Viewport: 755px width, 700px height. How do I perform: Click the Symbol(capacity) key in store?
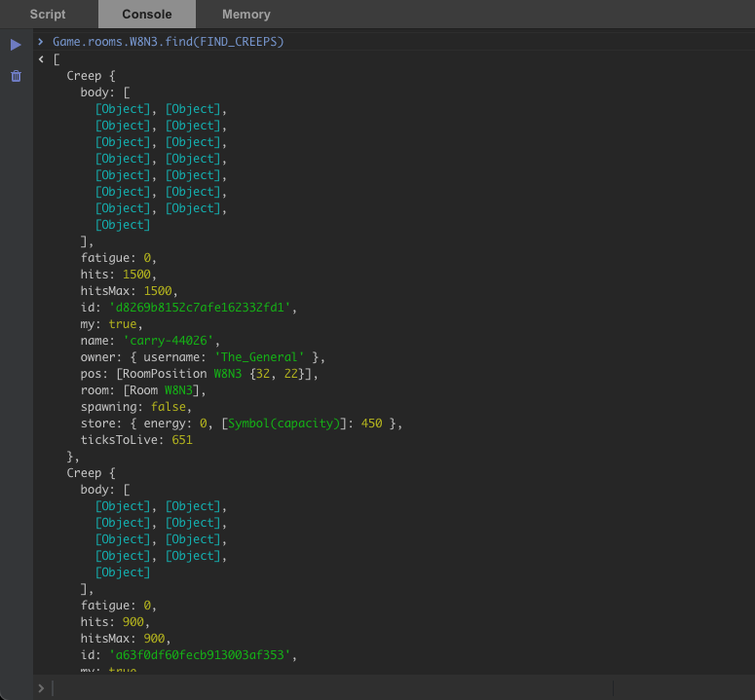283,424
